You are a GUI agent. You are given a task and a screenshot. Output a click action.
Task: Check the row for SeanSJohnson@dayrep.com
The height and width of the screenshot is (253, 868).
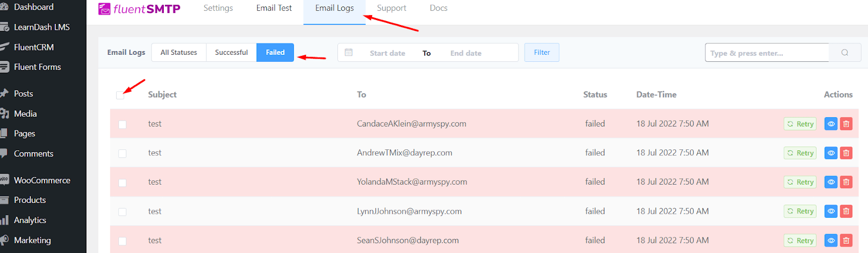coord(123,241)
